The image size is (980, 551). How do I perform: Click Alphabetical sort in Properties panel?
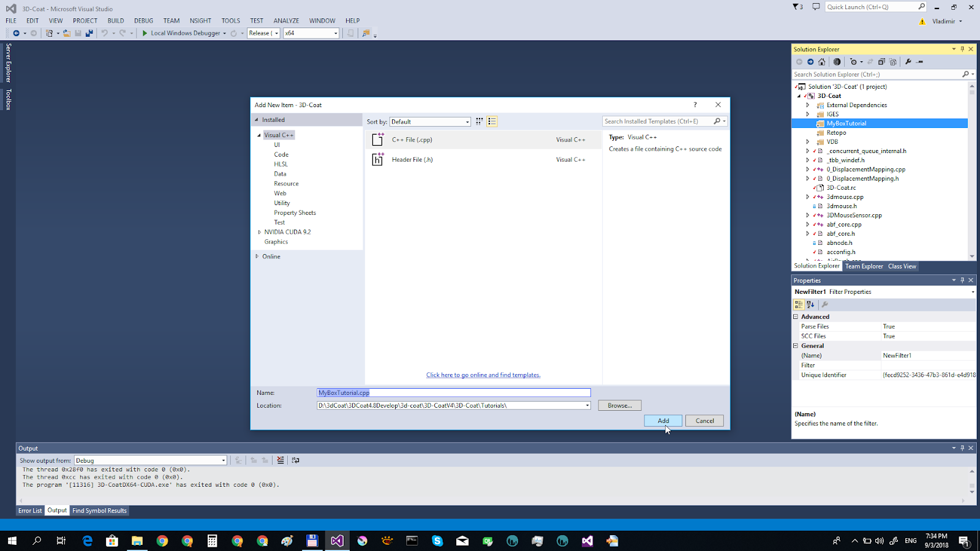click(x=810, y=304)
